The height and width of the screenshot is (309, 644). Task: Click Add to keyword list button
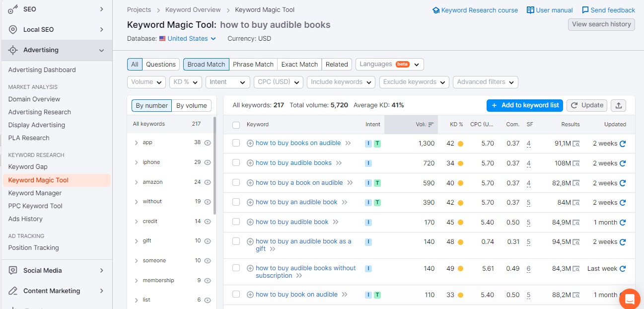click(525, 105)
